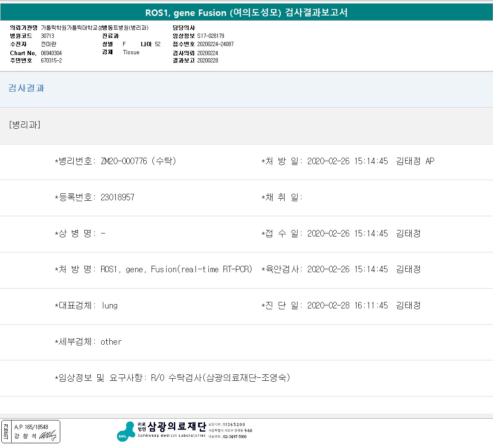Select 육안검사 timestamp 2020-02-26 15:14:45

(x=347, y=269)
